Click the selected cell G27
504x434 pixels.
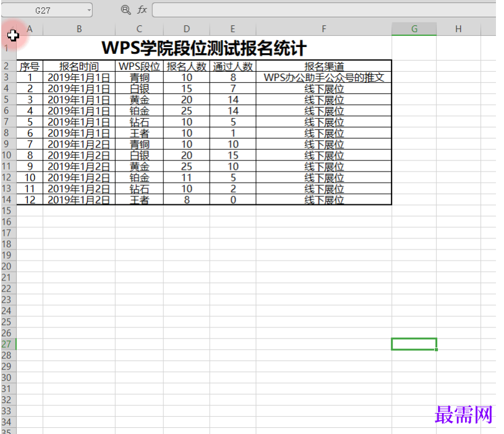click(414, 344)
